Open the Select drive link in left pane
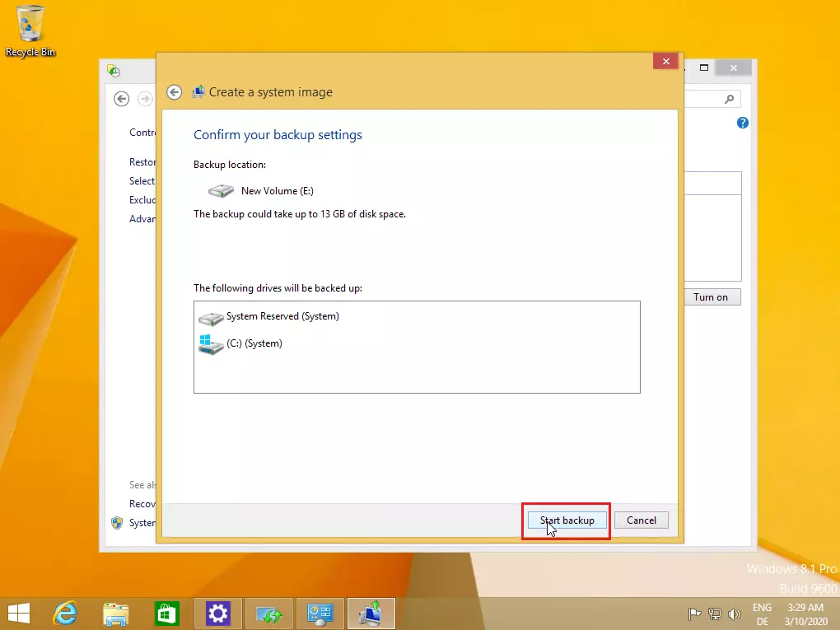Viewport: 840px width, 630px height. 142,181
